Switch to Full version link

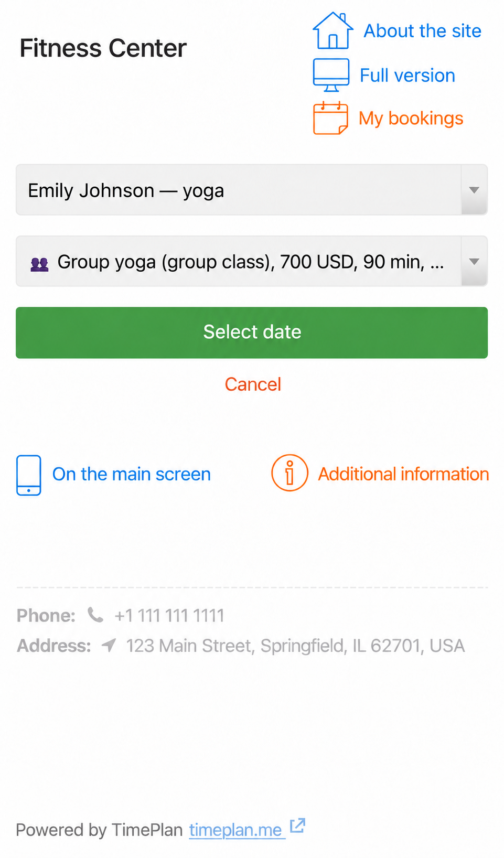pos(408,76)
